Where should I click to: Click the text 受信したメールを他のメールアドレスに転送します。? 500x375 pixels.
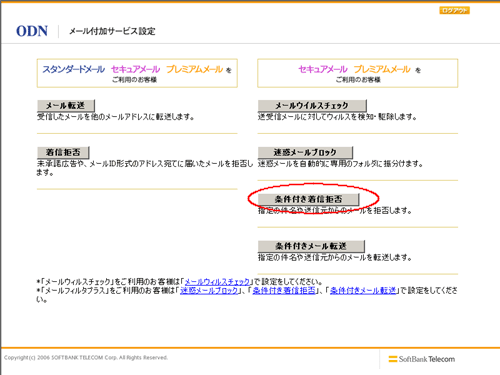pos(115,117)
